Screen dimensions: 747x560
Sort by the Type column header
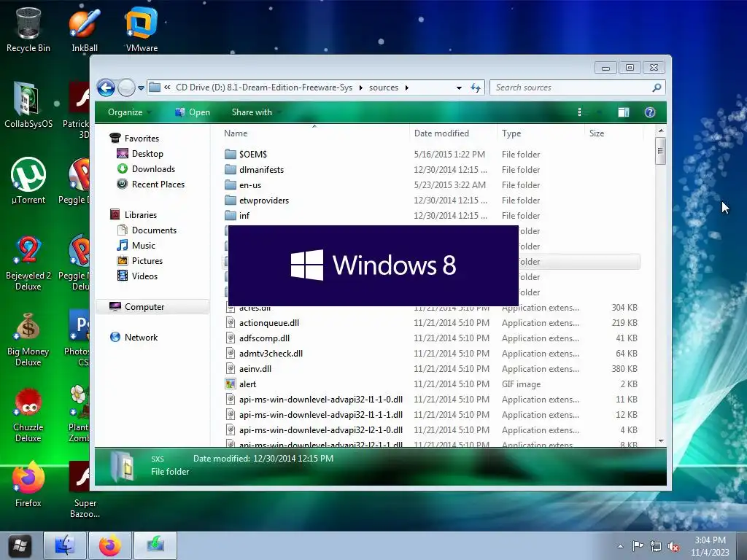pos(541,133)
